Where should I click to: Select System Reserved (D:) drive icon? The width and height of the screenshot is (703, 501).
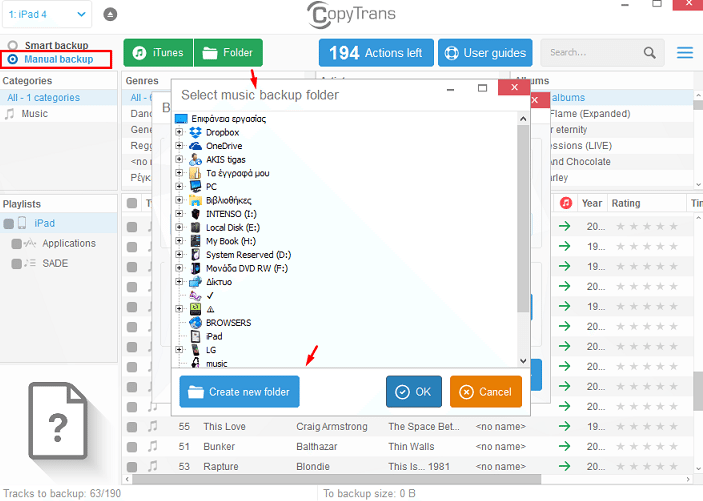(x=195, y=255)
